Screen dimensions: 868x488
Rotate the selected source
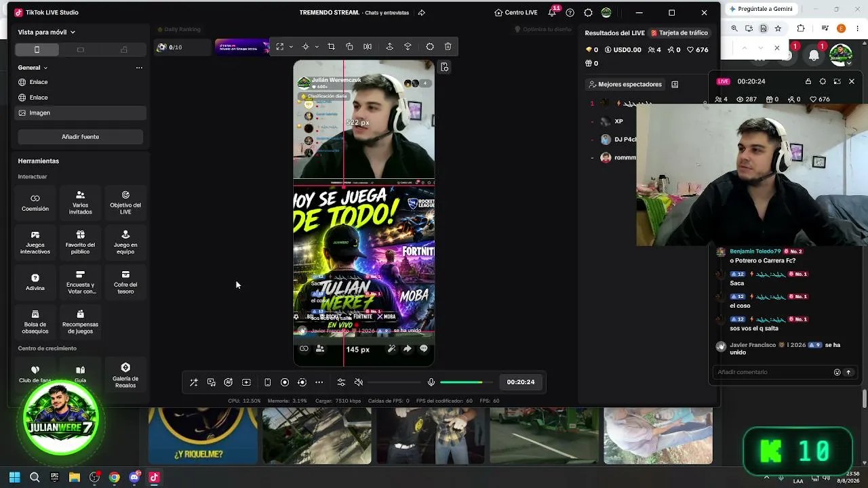coord(349,47)
